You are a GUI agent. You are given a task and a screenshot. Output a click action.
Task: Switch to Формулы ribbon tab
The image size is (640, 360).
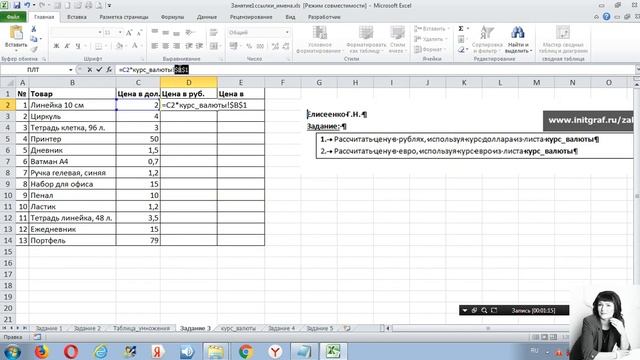pyautogui.click(x=172, y=17)
